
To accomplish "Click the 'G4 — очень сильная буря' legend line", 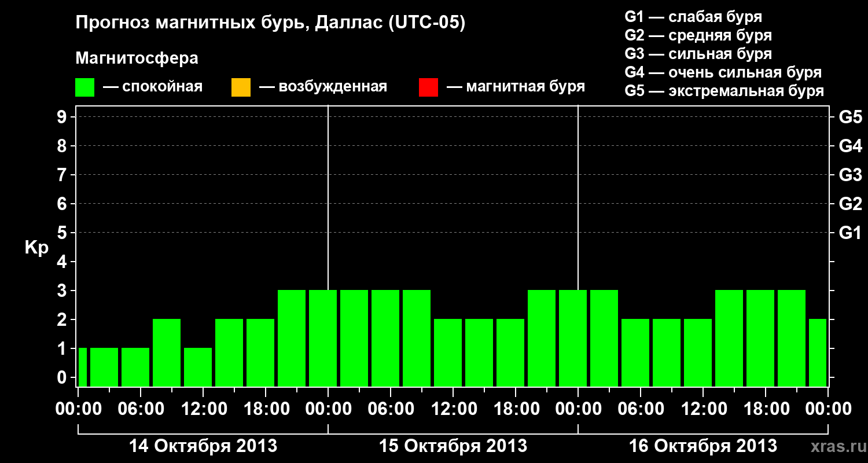I will (x=723, y=72).
